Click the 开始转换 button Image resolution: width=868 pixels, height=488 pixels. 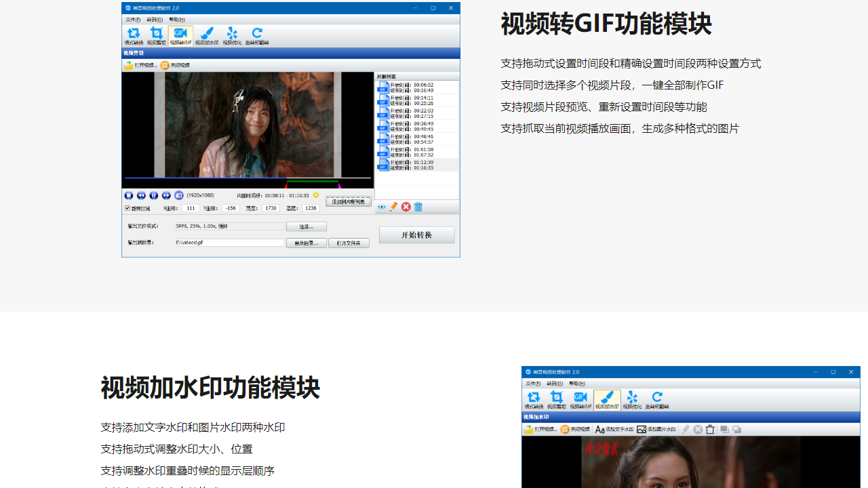pyautogui.click(x=416, y=235)
